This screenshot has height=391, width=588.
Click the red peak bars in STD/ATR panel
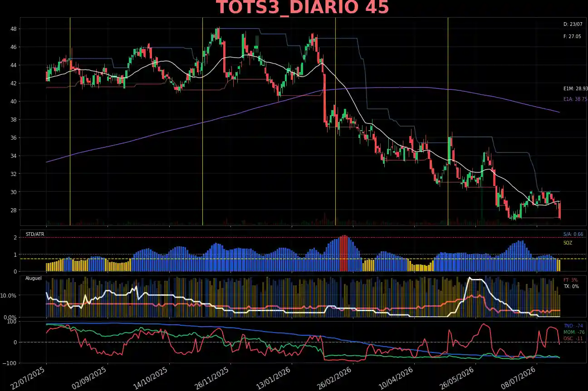point(344,254)
